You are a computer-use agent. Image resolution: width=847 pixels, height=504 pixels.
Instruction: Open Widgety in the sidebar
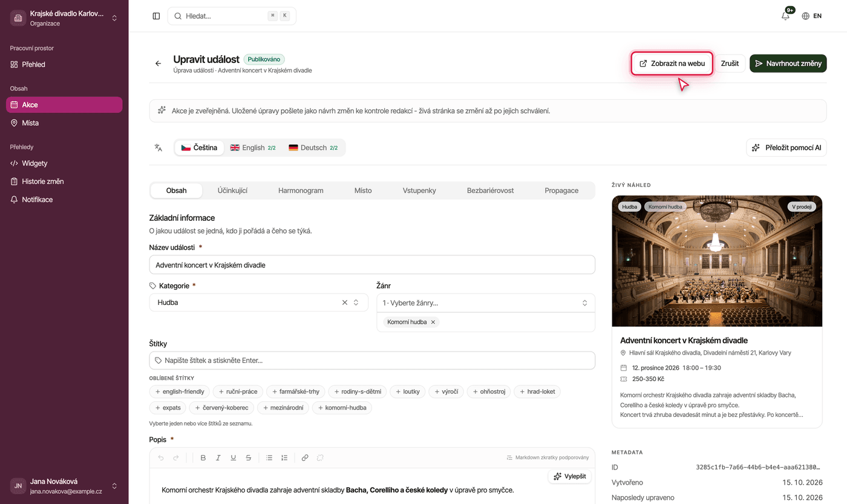[64, 163]
